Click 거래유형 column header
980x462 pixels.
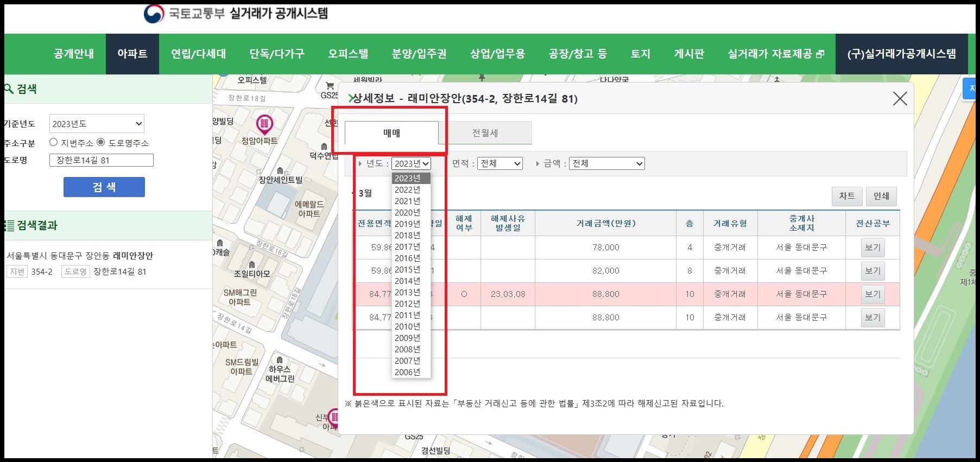[x=730, y=223]
